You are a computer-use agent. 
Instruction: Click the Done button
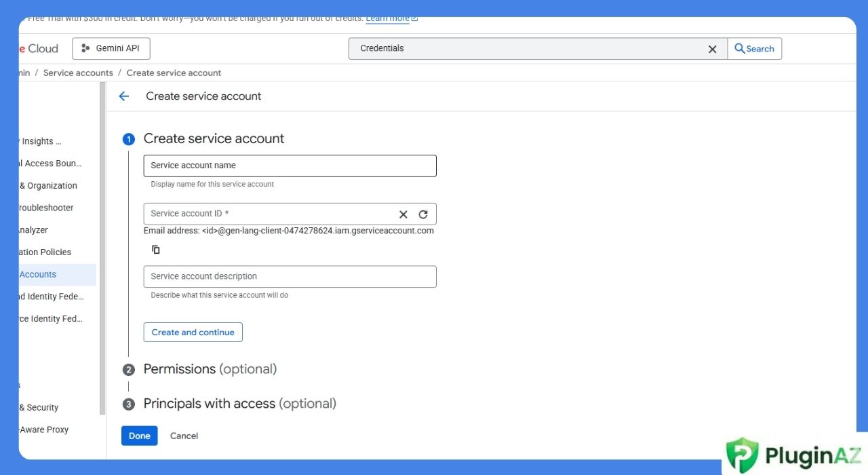(x=139, y=435)
